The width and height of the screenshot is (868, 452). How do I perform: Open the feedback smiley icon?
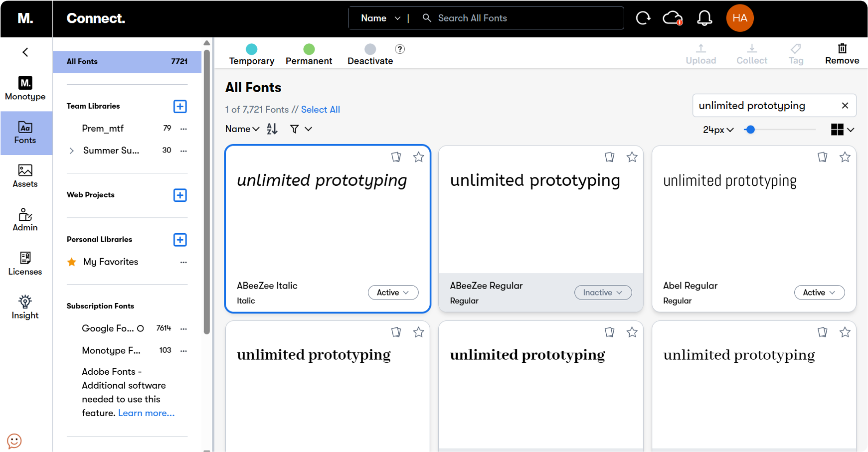pyautogui.click(x=14, y=441)
